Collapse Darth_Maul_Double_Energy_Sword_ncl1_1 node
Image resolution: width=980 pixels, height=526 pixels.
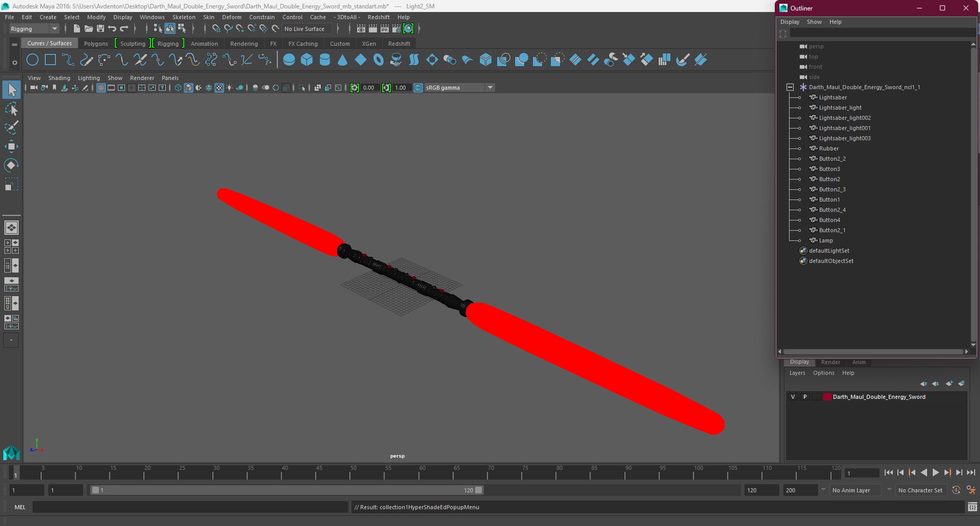tap(790, 87)
